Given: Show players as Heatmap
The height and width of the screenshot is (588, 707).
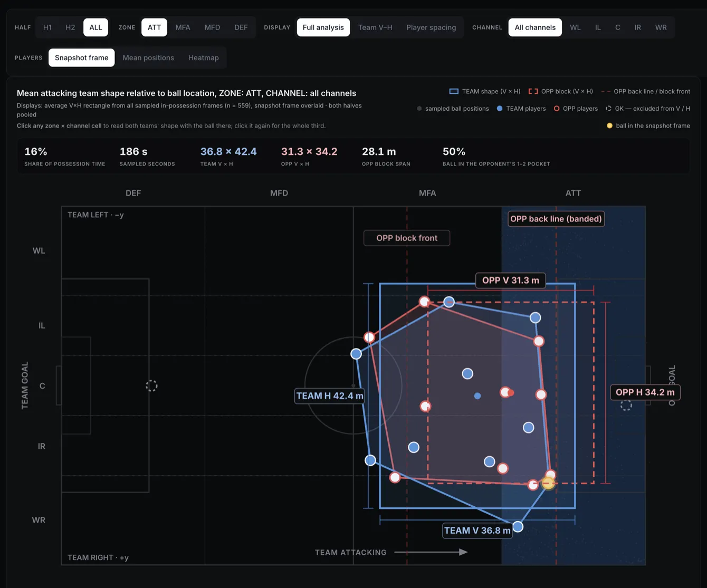Looking at the screenshot, I should 203,57.
